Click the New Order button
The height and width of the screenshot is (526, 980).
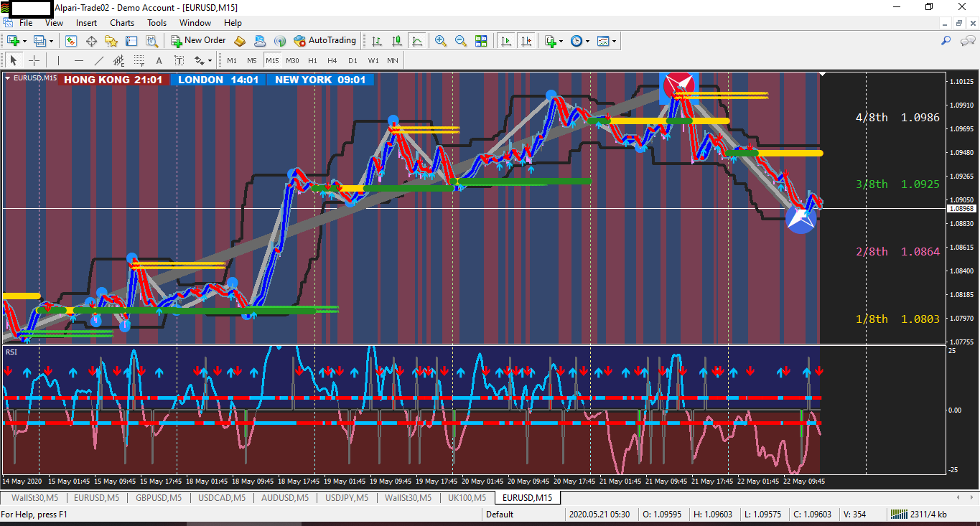click(x=198, y=41)
